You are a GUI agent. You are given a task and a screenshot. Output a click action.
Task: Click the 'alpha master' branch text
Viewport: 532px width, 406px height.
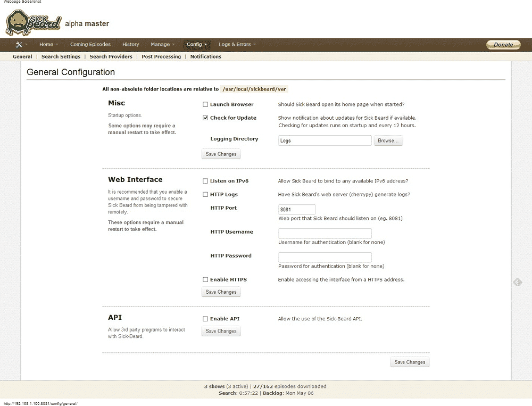click(87, 24)
